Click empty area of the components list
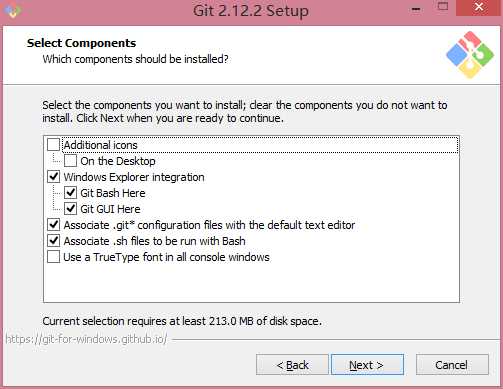This screenshot has height=389, width=503. [251, 283]
